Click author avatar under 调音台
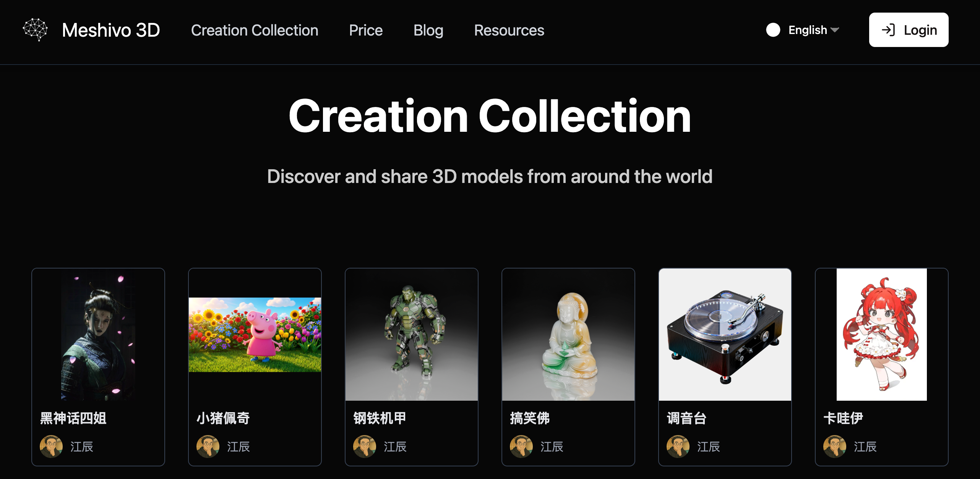 point(678,446)
